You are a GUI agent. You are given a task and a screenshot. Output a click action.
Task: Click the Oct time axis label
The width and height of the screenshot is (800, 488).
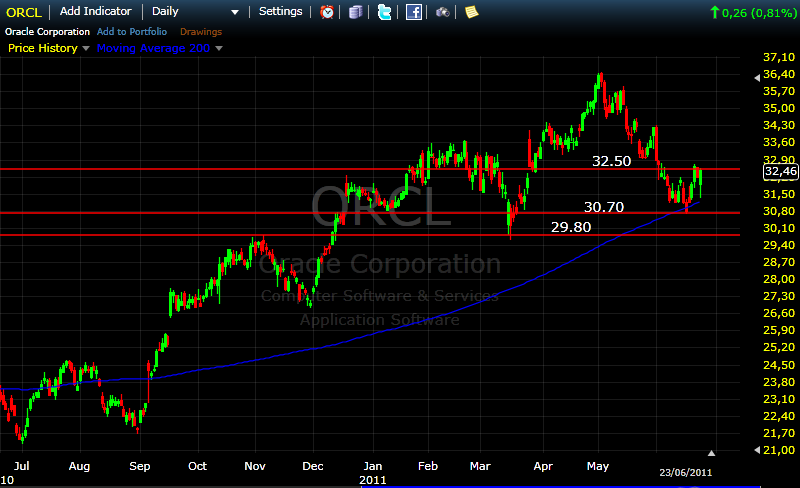[x=197, y=466]
